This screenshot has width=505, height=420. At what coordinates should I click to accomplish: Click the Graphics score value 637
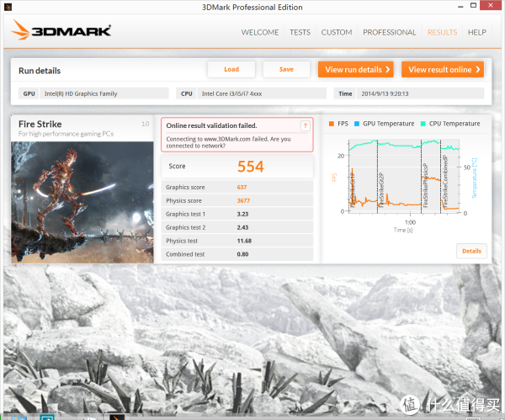[242, 187]
